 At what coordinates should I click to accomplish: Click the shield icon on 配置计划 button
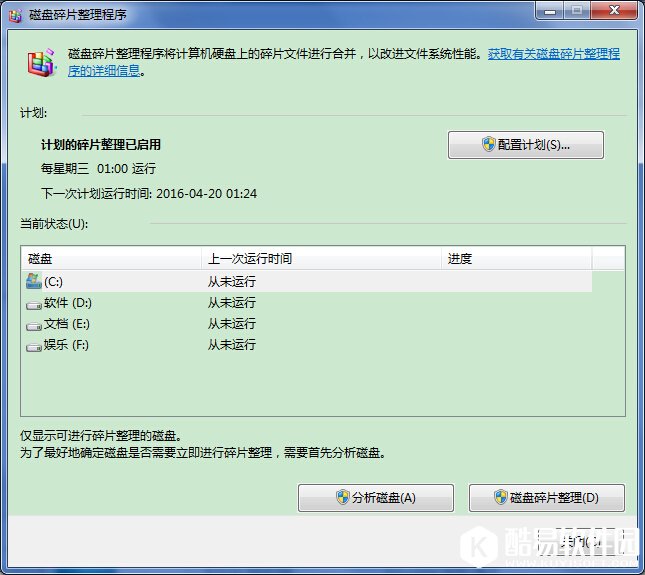(488, 144)
